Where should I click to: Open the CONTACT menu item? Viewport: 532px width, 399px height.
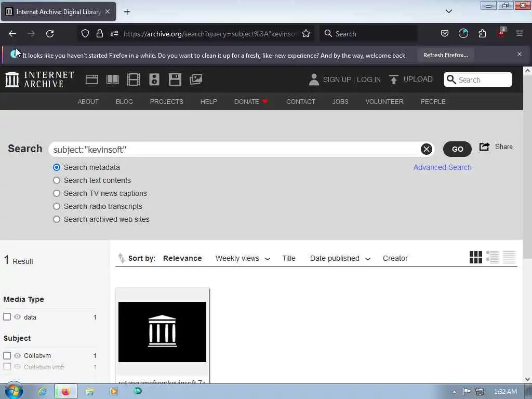(301, 101)
